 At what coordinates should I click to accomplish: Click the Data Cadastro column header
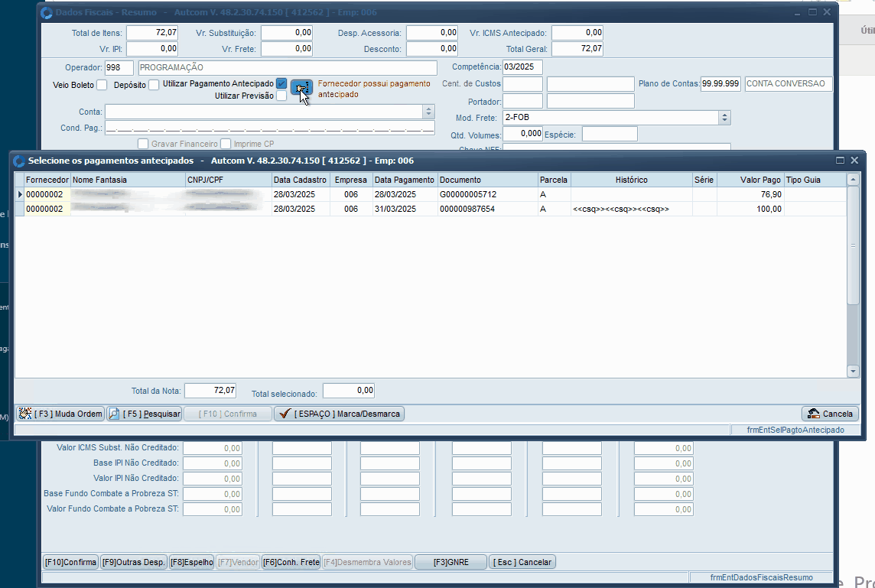click(301, 180)
